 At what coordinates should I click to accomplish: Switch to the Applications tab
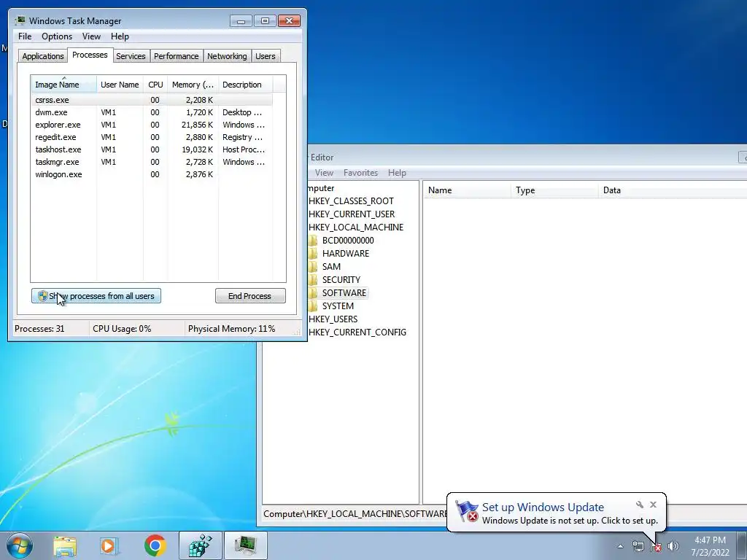pos(43,56)
